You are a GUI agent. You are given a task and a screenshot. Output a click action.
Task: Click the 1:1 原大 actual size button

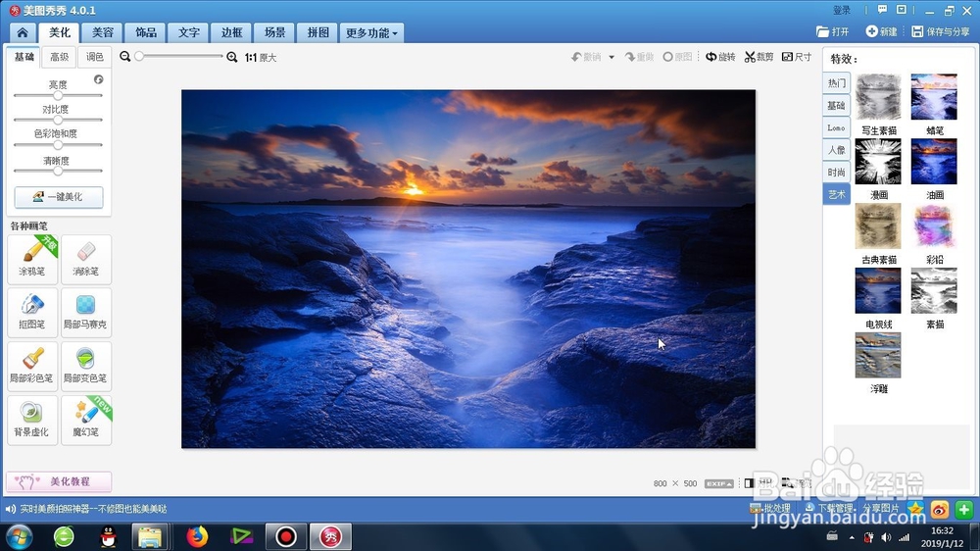coord(261,57)
